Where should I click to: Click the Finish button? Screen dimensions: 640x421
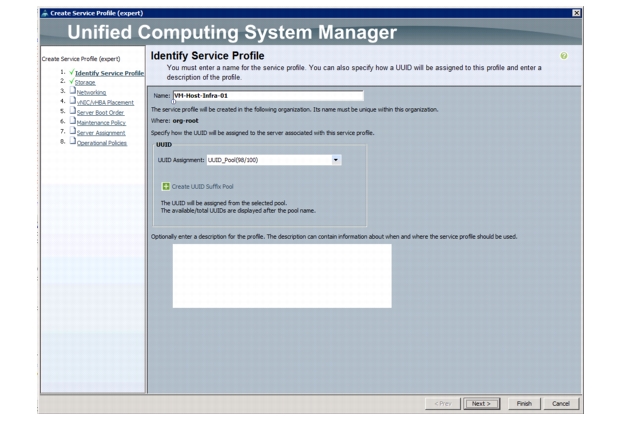pos(524,403)
